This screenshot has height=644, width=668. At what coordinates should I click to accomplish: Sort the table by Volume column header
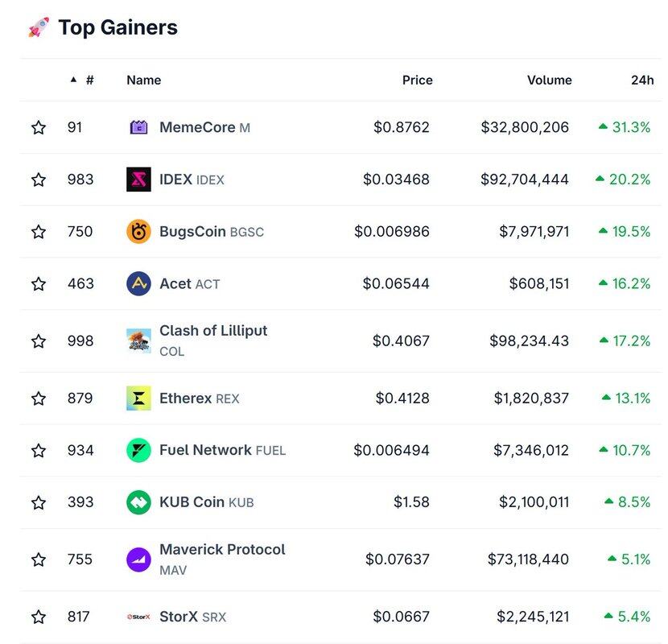pyautogui.click(x=549, y=80)
